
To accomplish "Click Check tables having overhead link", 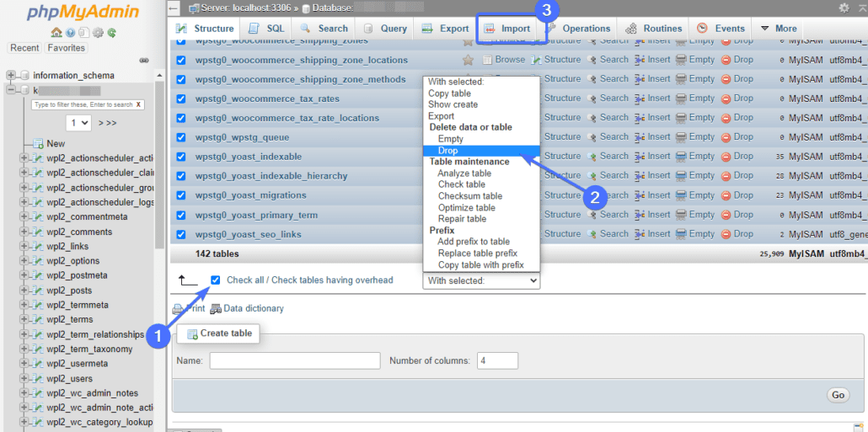I will click(332, 280).
